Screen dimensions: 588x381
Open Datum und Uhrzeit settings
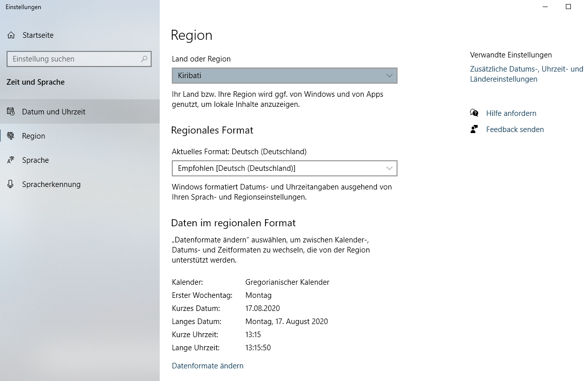point(80,111)
